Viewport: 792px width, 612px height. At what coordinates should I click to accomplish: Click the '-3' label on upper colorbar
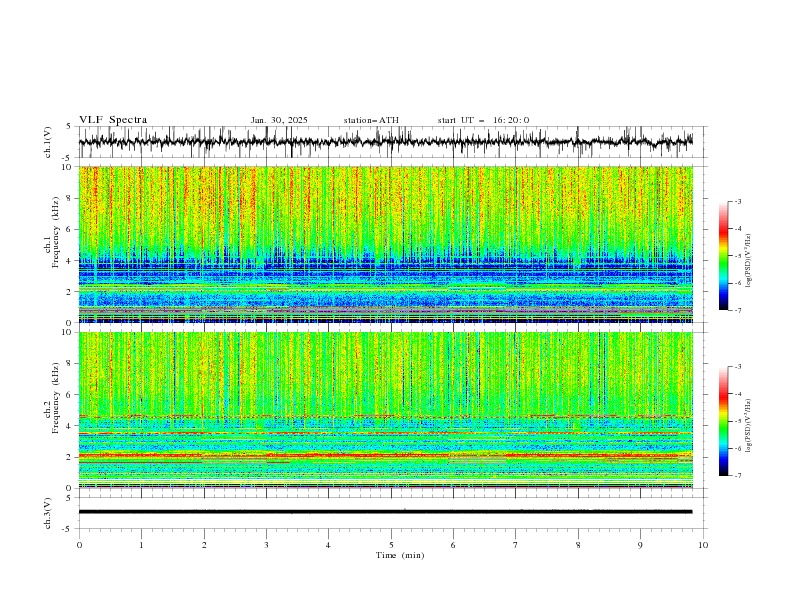(737, 201)
